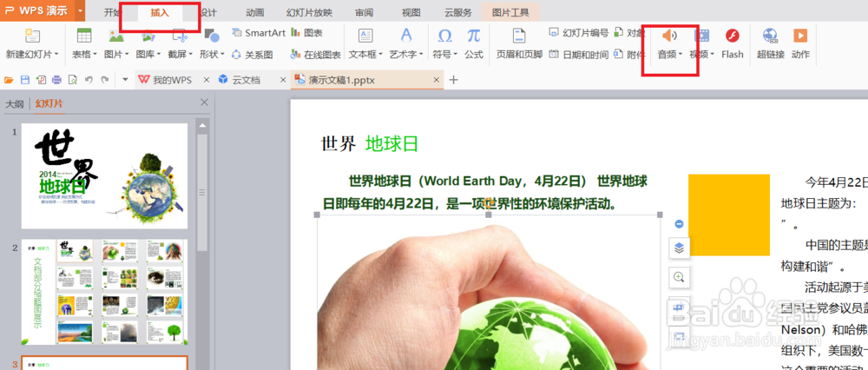Click the 关系图 relationship diagram button

pyautogui.click(x=253, y=54)
